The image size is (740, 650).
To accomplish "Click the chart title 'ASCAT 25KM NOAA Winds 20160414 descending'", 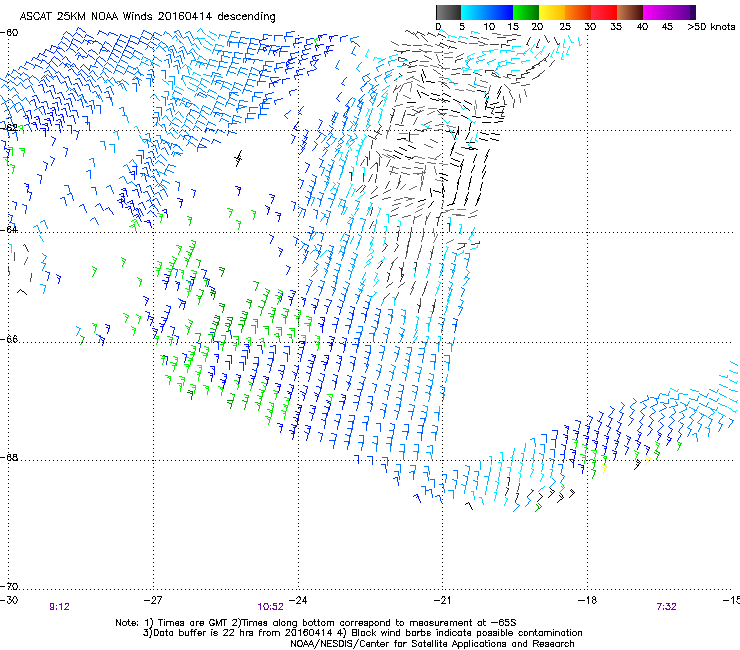I will 147,17.
